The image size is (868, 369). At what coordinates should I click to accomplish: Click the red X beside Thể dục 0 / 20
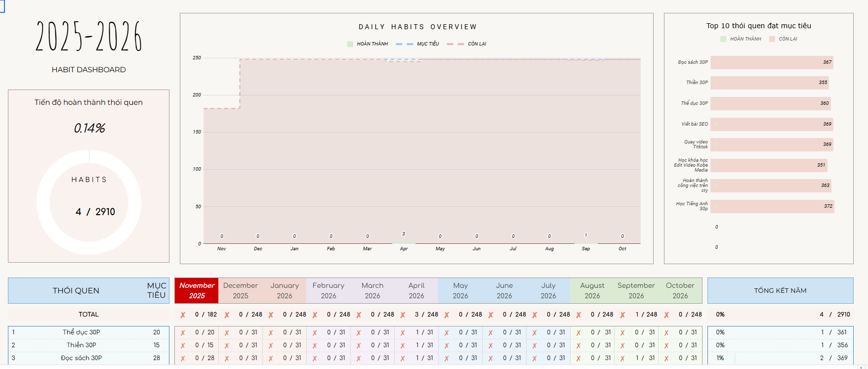183,333
